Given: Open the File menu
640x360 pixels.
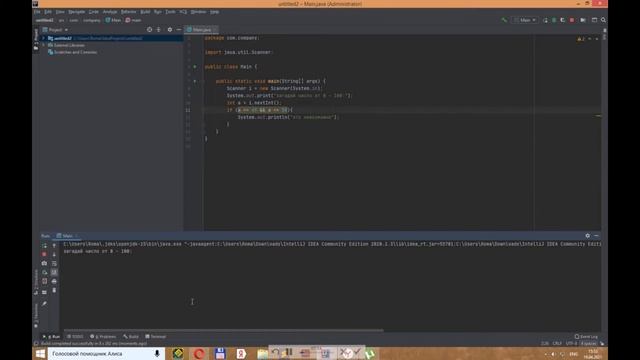Looking at the screenshot, I should click(x=37, y=12).
